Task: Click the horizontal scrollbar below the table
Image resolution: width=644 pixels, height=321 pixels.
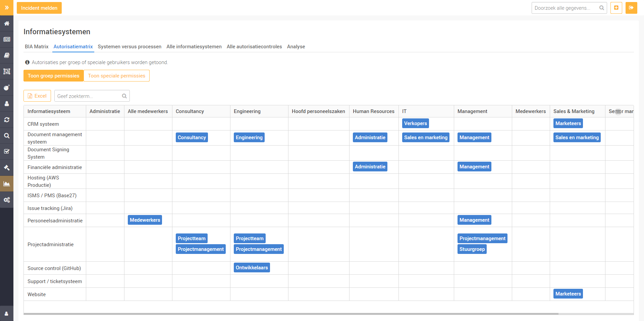Action: coord(291,314)
